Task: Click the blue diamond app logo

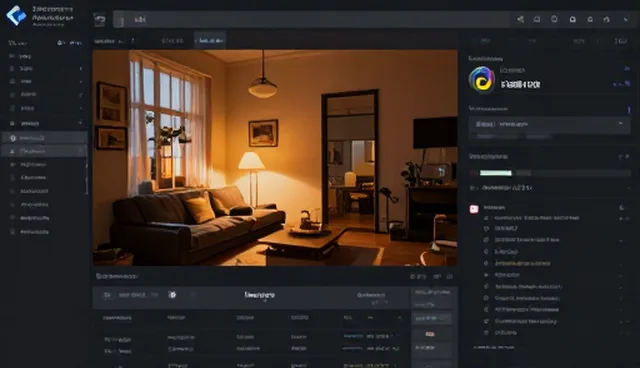Action: tap(16, 16)
